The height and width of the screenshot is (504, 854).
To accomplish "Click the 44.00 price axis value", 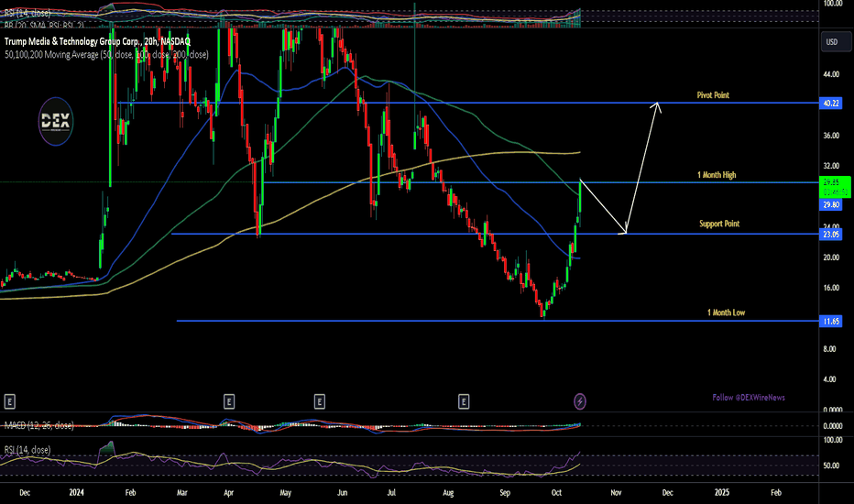I will coord(831,74).
